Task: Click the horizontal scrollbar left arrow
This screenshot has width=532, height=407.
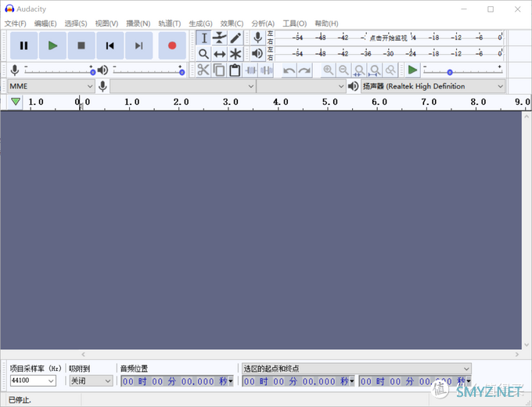Action: click(84, 355)
